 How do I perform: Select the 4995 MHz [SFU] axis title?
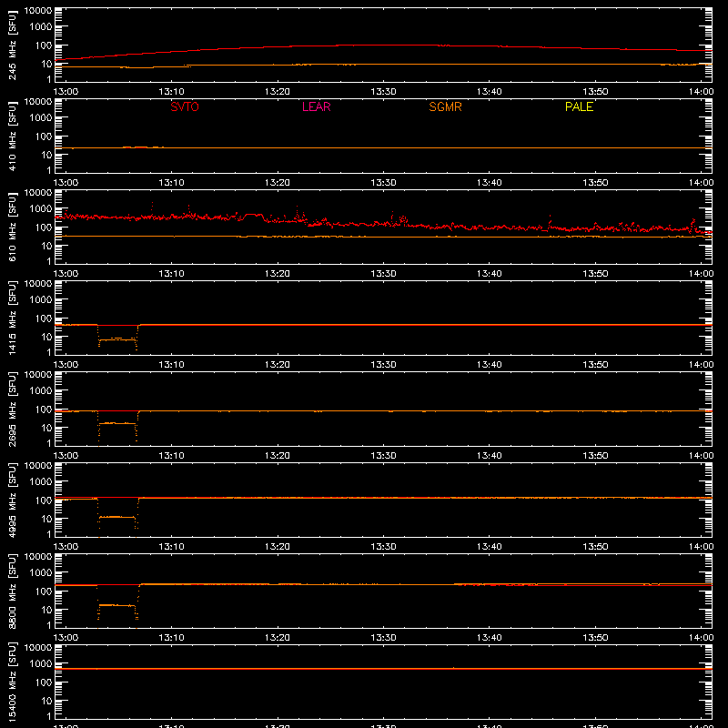coord(13,500)
